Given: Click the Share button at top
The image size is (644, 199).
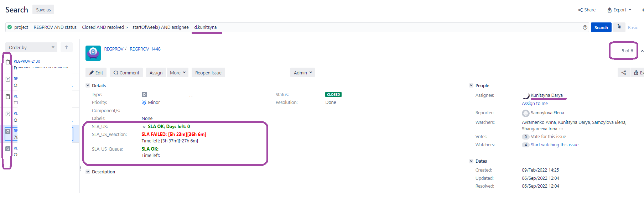Looking at the screenshot, I should pyautogui.click(x=587, y=10).
